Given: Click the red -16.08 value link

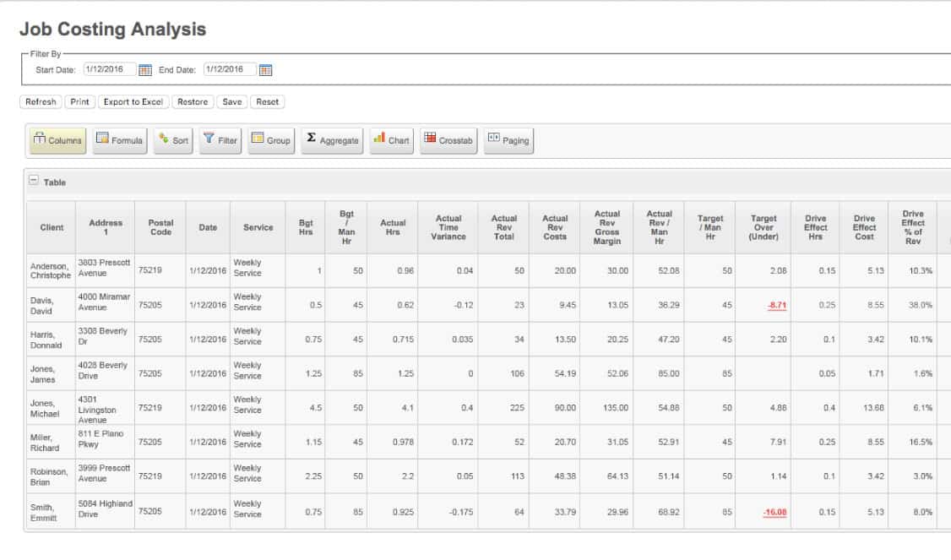Looking at the screenshot, I should pos(774,512).
